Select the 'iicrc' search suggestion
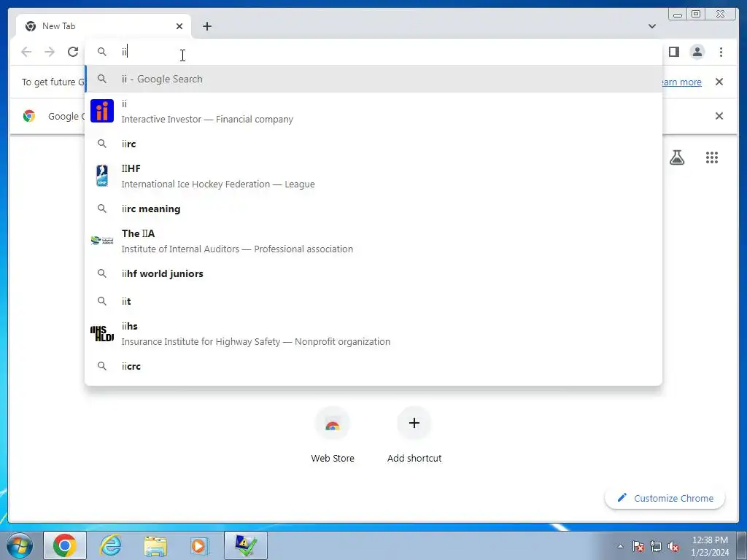747x560 pixels. 374,366
